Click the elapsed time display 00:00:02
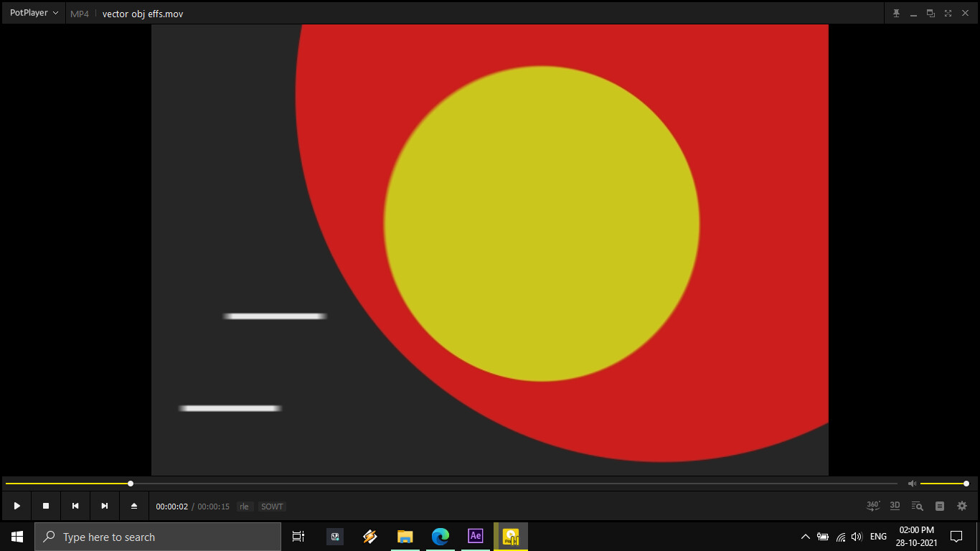The height and width of the screenshot is (551, 980). (x=173, y=506)
